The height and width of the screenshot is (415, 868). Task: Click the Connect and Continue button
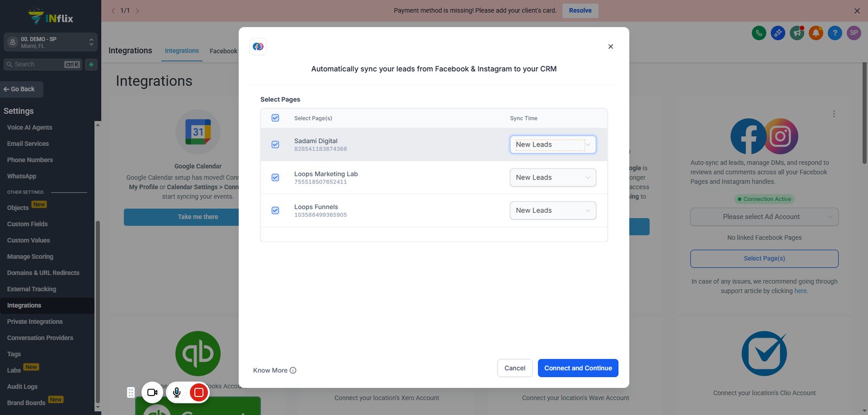(578, 368)
